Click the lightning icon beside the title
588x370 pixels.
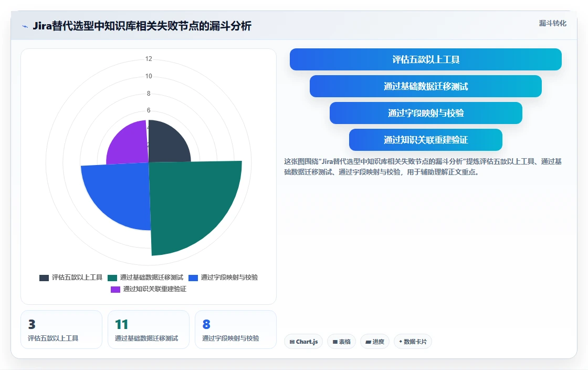25,26
